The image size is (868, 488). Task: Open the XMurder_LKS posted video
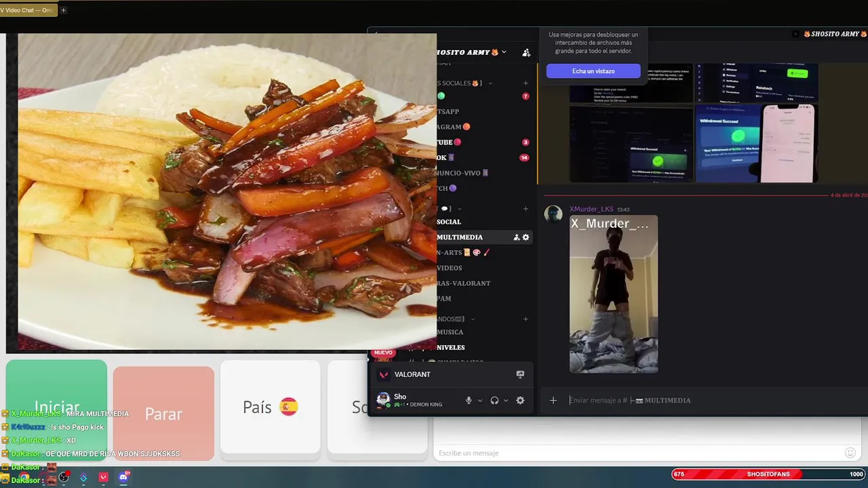[614, 294]
